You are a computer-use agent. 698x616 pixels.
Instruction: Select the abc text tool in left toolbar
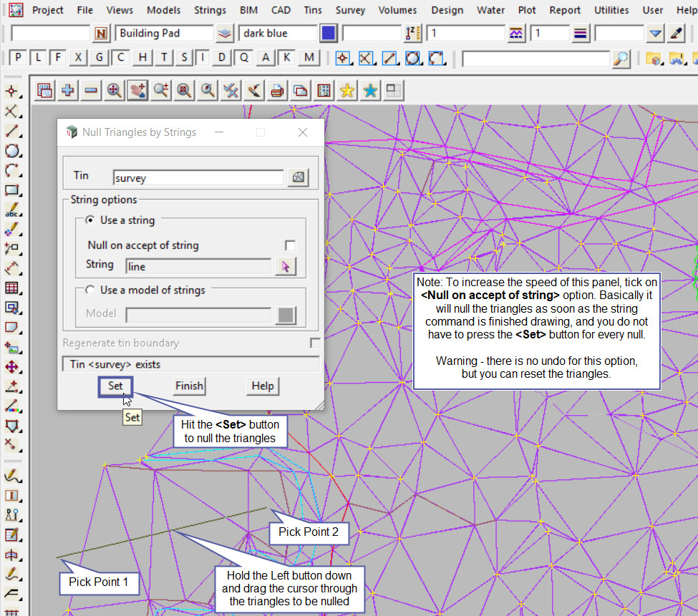click(11, 211)
